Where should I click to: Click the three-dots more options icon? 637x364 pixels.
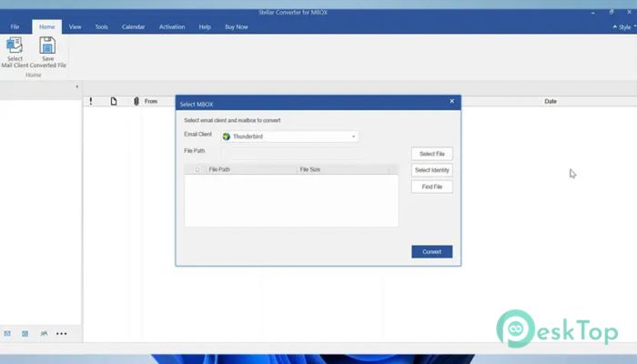click(61, 334)
